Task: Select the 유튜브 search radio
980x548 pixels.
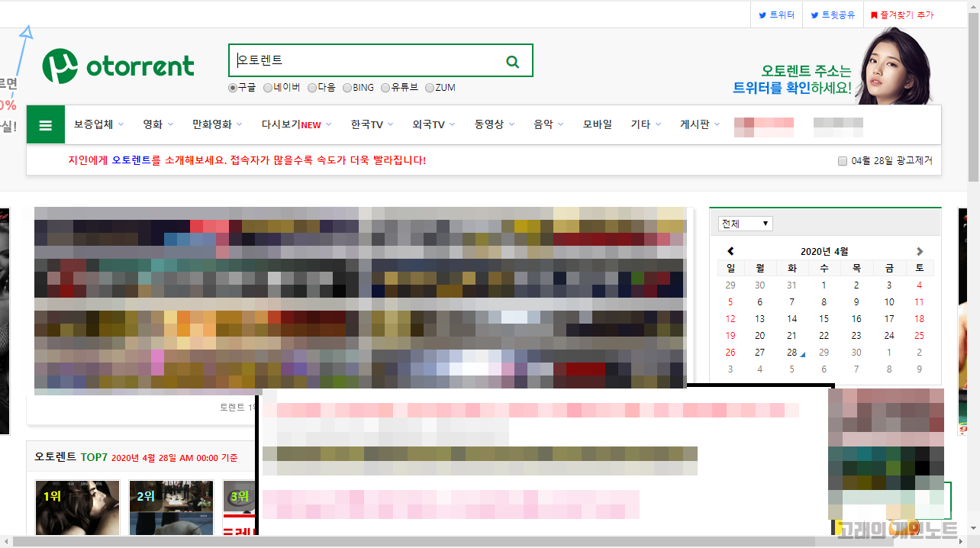Action: point(385,88)
